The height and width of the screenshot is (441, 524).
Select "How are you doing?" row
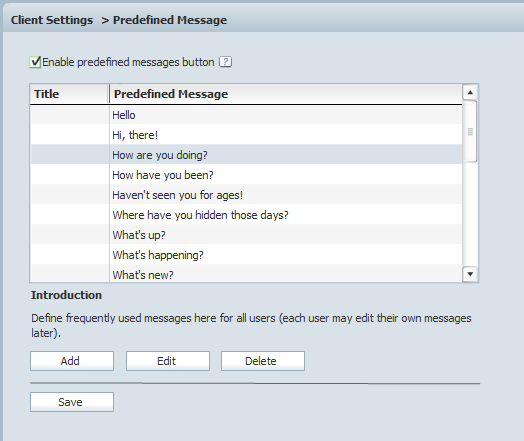click(x=246, y=155)
